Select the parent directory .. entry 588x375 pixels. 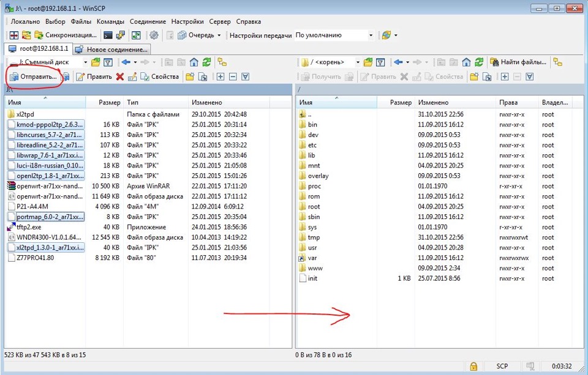click(310, 114)
